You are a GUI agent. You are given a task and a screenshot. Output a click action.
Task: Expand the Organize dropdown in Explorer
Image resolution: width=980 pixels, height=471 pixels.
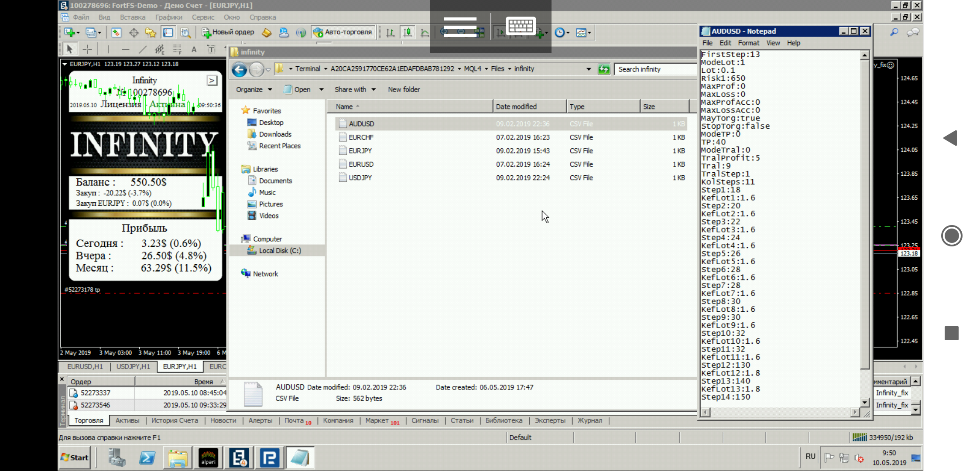coord(254,89)
